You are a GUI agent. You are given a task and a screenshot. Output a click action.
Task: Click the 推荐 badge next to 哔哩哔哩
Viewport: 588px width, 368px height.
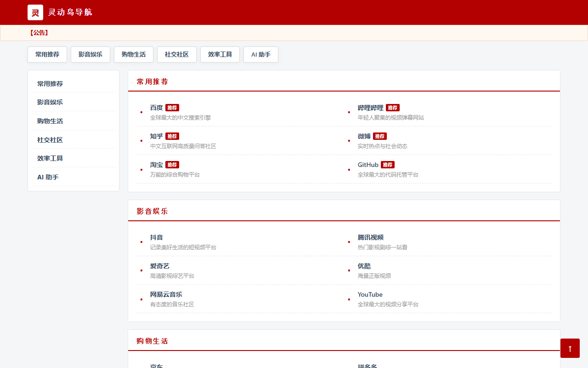(x=393, y=108)
